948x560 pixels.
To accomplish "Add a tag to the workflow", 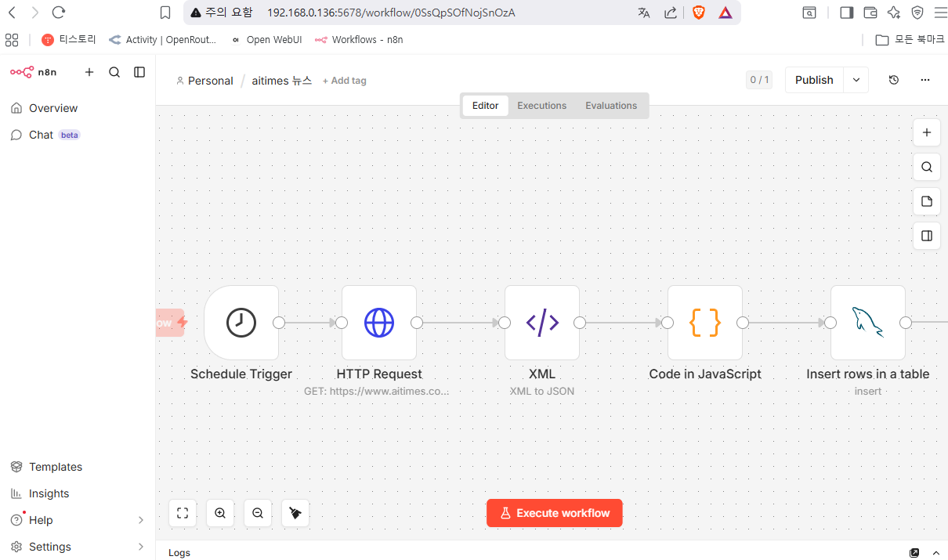I will (x=345, y=81).
